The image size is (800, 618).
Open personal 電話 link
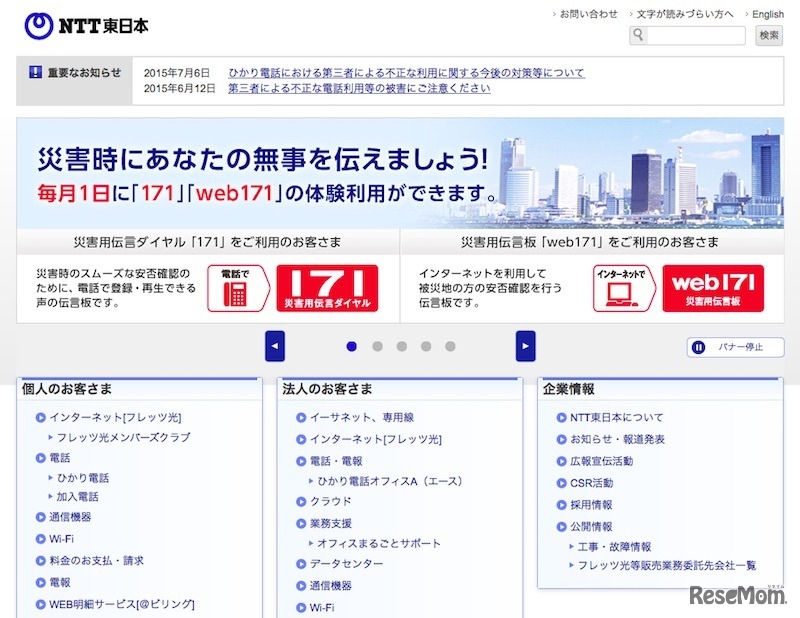click(x=60, y=458)
